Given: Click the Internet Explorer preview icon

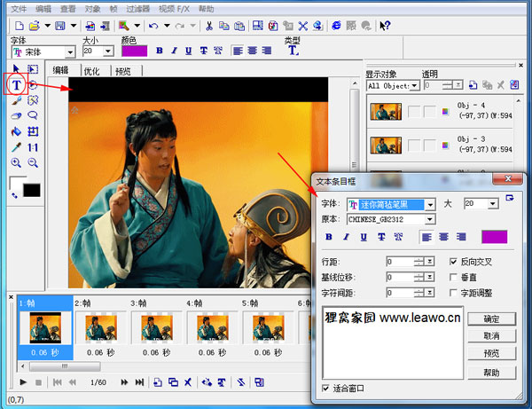Looking at the screenshot, I should click(x=336, y=26).
